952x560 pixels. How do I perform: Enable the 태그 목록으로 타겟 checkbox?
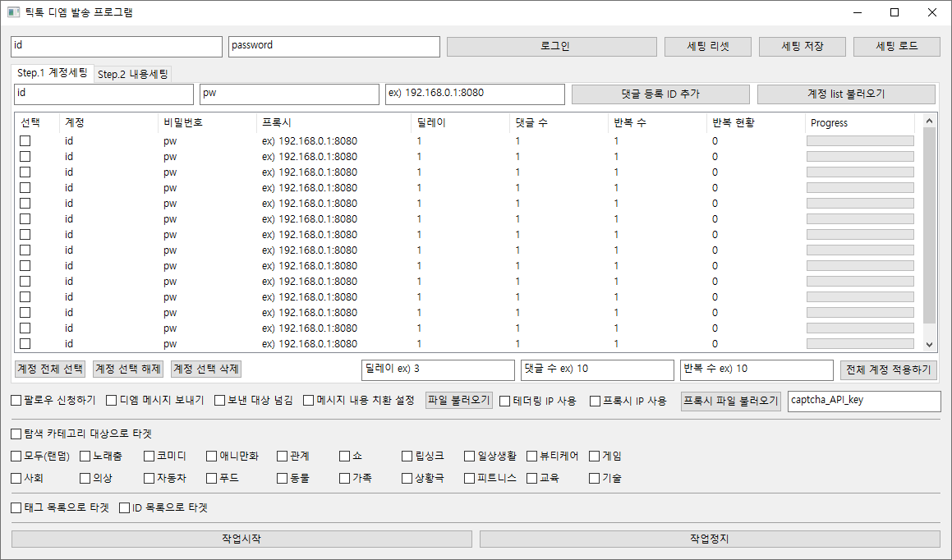(x=16, y=507)
